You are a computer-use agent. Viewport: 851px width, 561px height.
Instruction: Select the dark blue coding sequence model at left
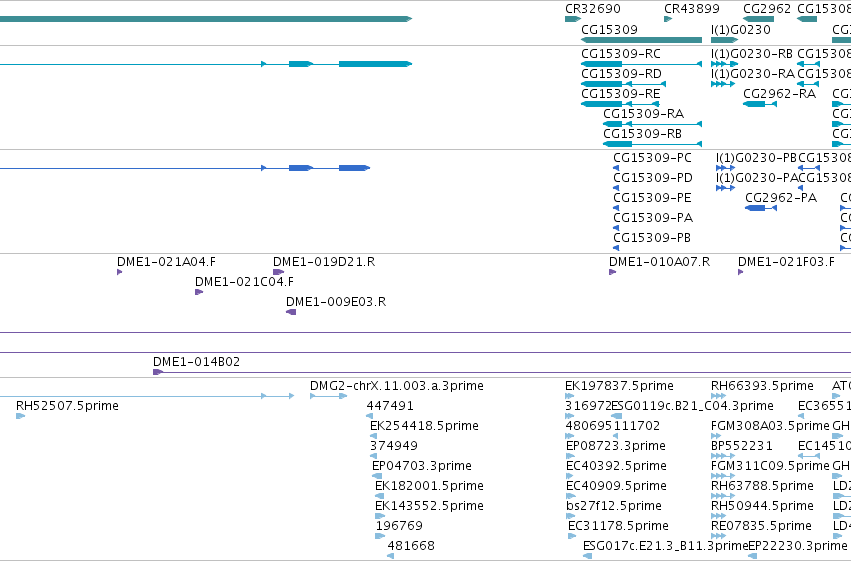(x=185, y=168)
